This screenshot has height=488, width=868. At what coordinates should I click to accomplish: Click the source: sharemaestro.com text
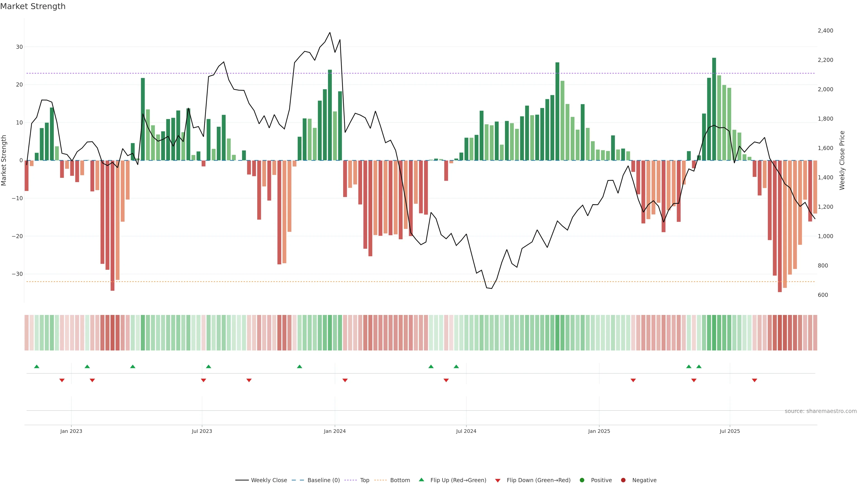click(x=821, y=411)
